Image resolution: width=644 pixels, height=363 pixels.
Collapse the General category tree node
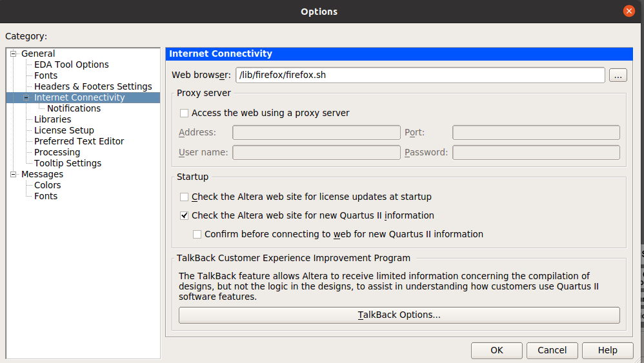click(x=13, y=54)
